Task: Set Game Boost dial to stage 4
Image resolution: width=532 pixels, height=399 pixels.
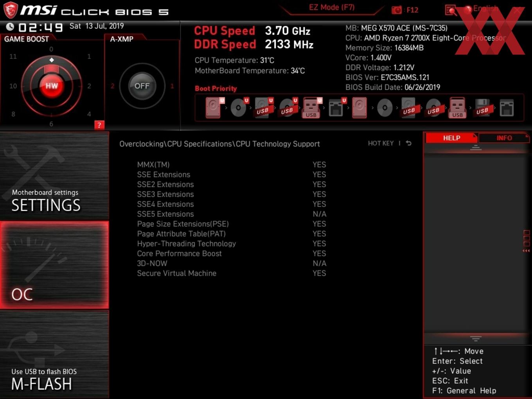Action: point(89,114)
